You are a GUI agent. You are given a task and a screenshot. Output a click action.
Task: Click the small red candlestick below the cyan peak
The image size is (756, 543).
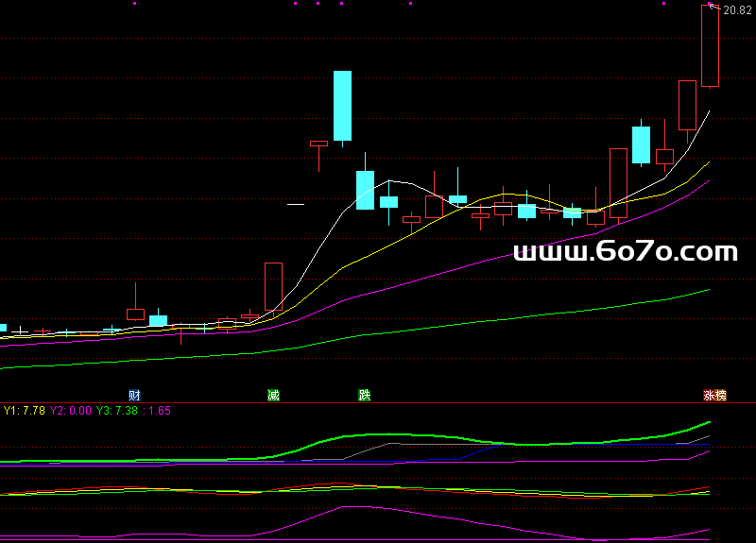(318, 144)
